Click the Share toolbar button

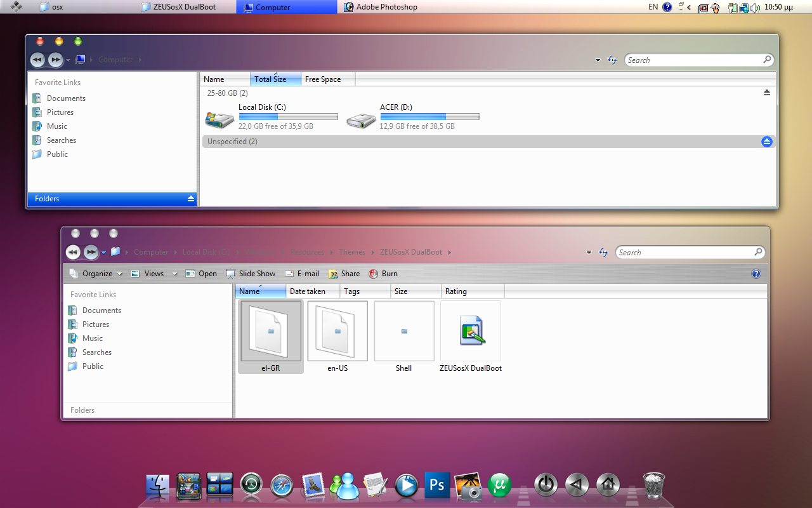(x=344, y=274)
